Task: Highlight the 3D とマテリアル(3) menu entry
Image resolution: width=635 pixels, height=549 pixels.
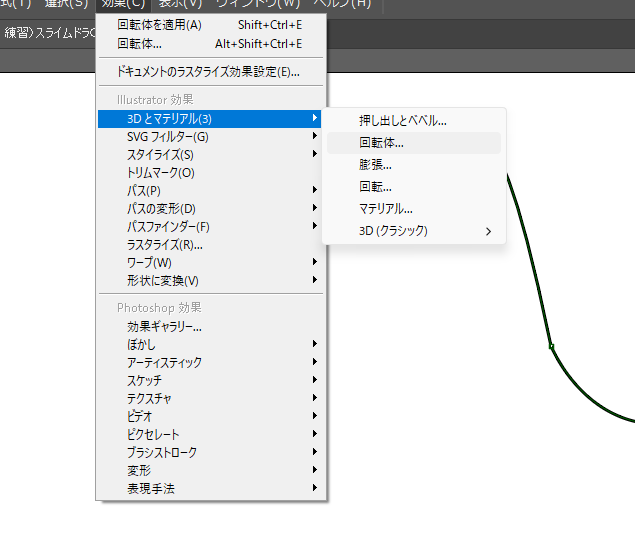Action: click(x=169, y=119)
